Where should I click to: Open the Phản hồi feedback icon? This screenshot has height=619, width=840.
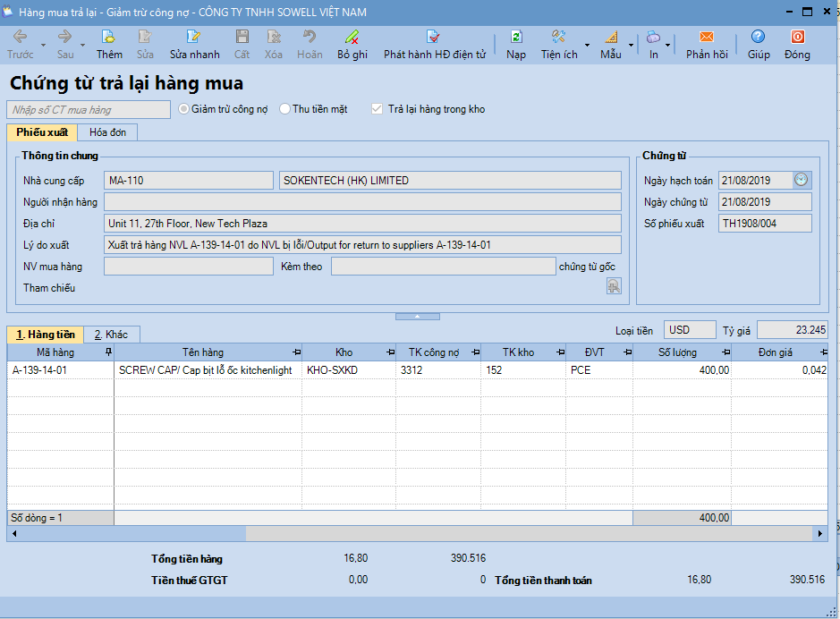[707, 38]
